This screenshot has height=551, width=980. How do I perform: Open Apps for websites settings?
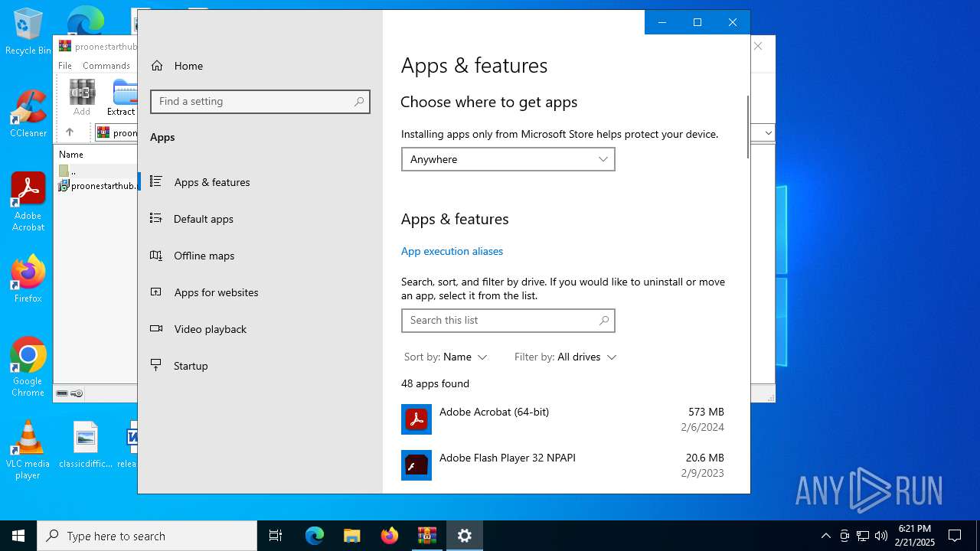coord(260,292)
